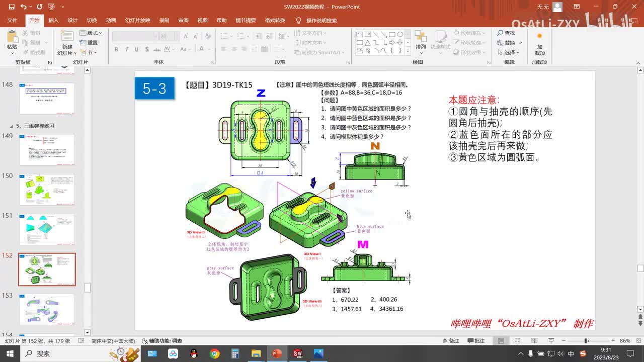
Task: Open the File (文件) tab
Action: pyautogui.click(x=13, y=21)
